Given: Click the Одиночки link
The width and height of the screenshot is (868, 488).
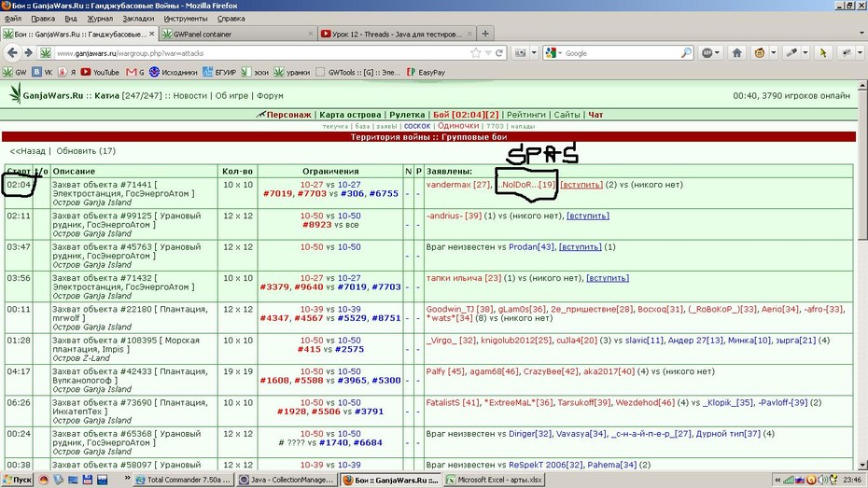Looking at the screenshot, I should pos(458,126).
